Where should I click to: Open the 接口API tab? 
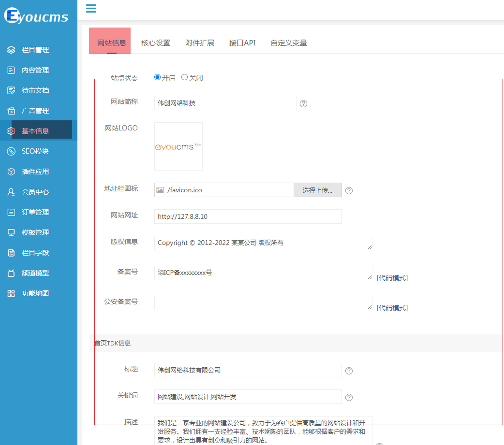click(242, 43)
